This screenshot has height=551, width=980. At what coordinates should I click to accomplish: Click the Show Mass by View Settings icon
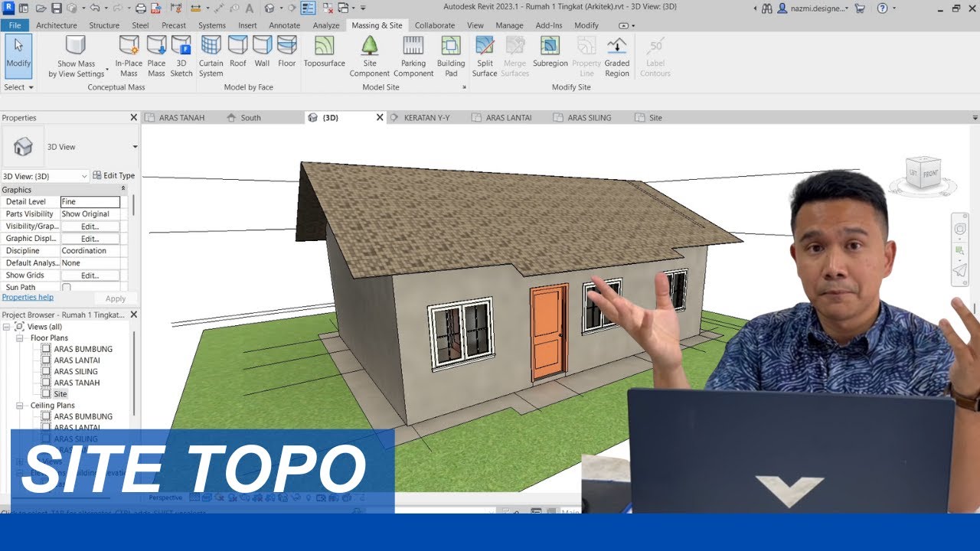point(76,45)
